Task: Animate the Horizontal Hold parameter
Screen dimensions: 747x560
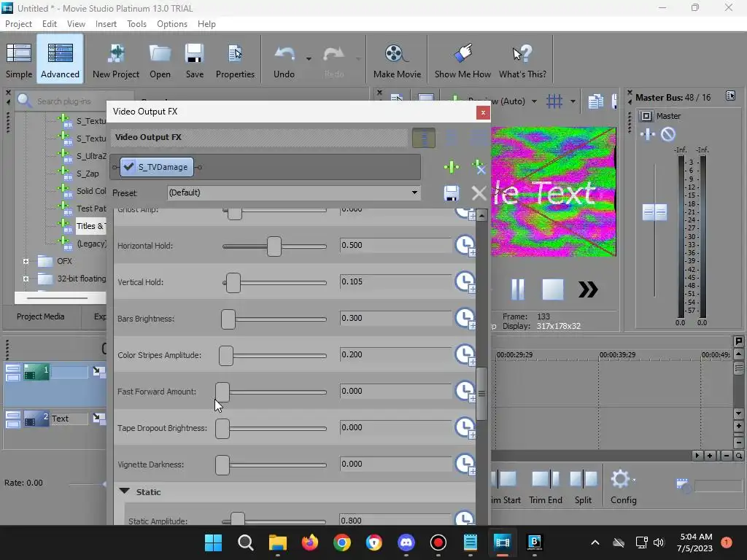Action: pos(465,246)
